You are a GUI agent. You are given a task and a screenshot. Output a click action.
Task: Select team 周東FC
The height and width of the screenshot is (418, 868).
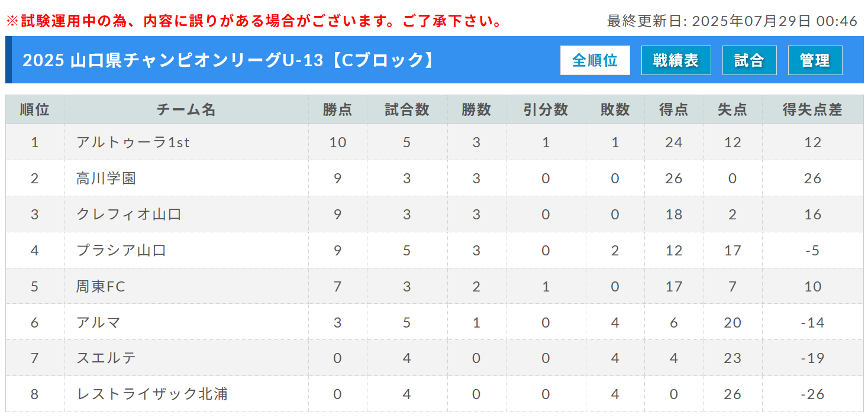coord(101,286)
